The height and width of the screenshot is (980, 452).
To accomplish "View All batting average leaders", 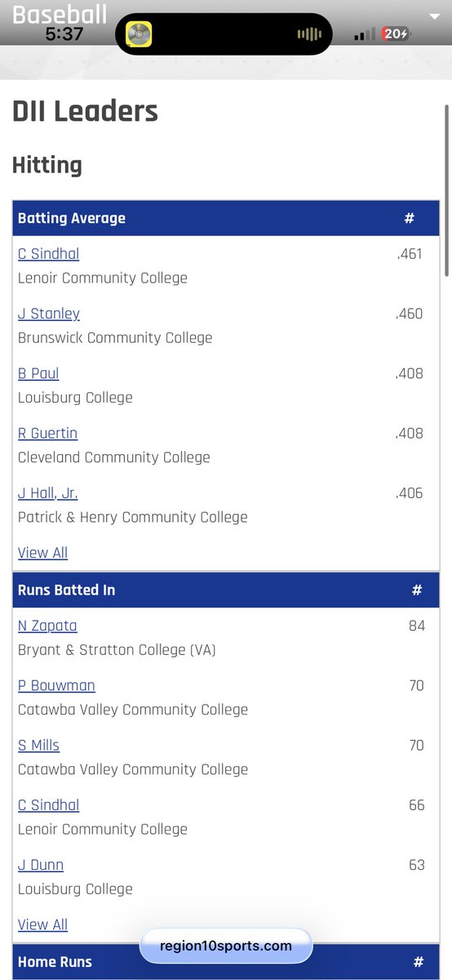I will tap(42, 553).
